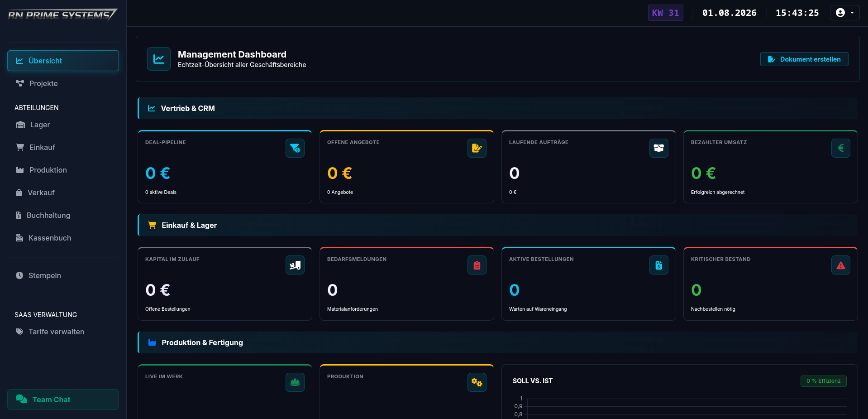Click the time 15:43:25 display

[x=797, y=13]
